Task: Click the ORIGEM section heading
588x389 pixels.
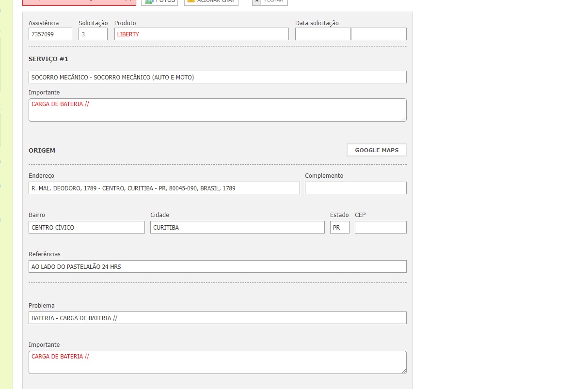Action: 42,150
